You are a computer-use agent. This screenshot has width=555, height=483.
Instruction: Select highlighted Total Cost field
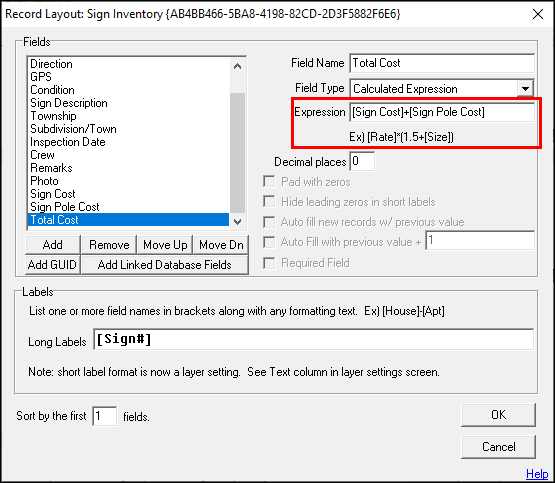point(128,220)
